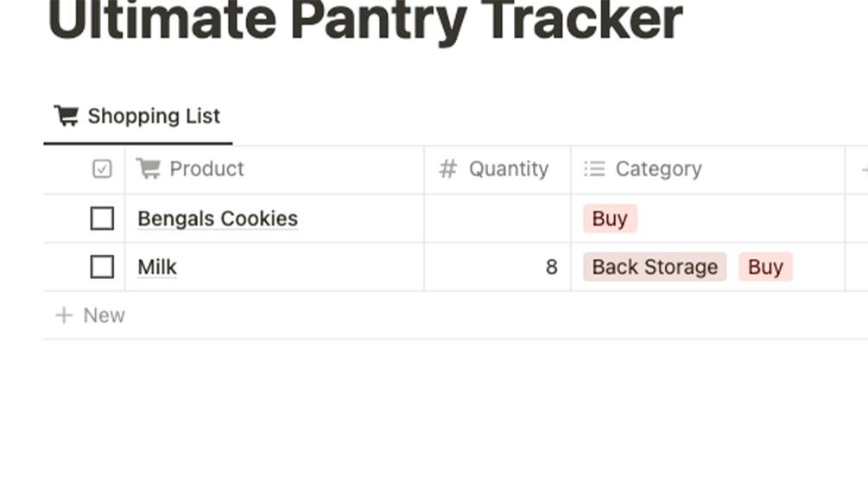Viewport: 868px width, 488px height.
Task: Click the Back Storage tag for Milk
Action: coord(655,267)
